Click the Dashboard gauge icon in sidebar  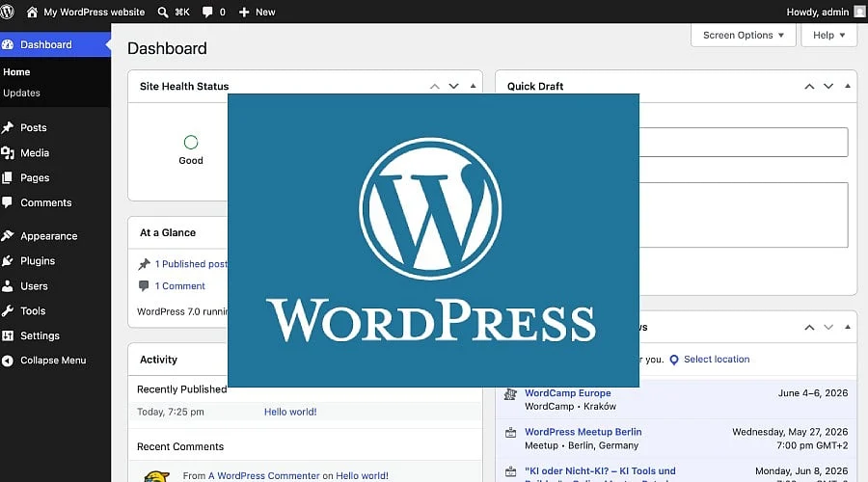click(8, 44)
